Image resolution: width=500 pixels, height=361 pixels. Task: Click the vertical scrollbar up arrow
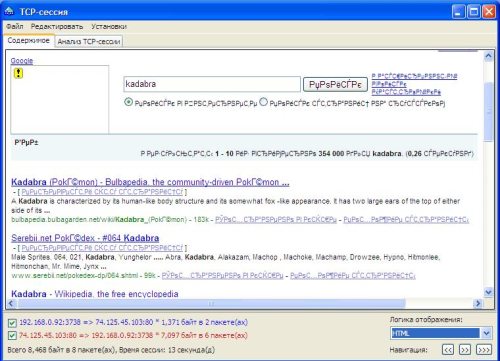coord(488,56)
